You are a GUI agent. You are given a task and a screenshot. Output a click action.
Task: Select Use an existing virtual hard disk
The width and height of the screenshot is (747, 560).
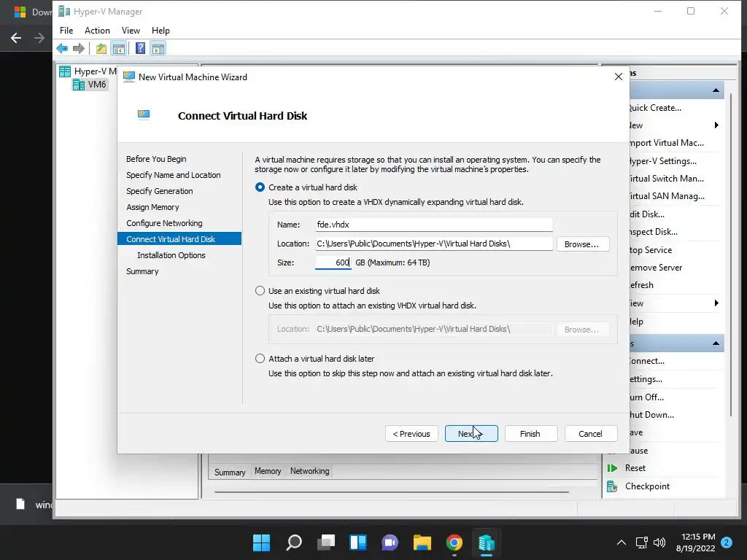(x=260, y=290)
